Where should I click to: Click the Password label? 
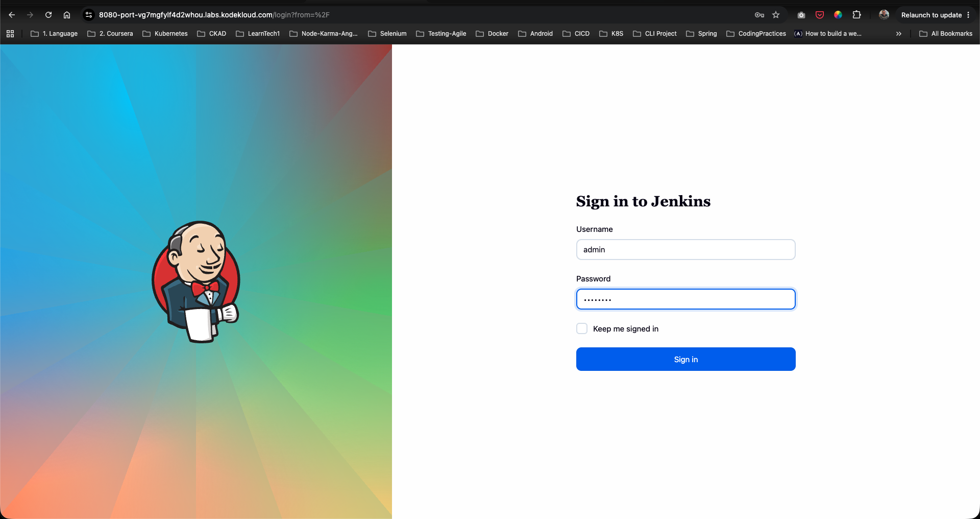click(593, 279)
